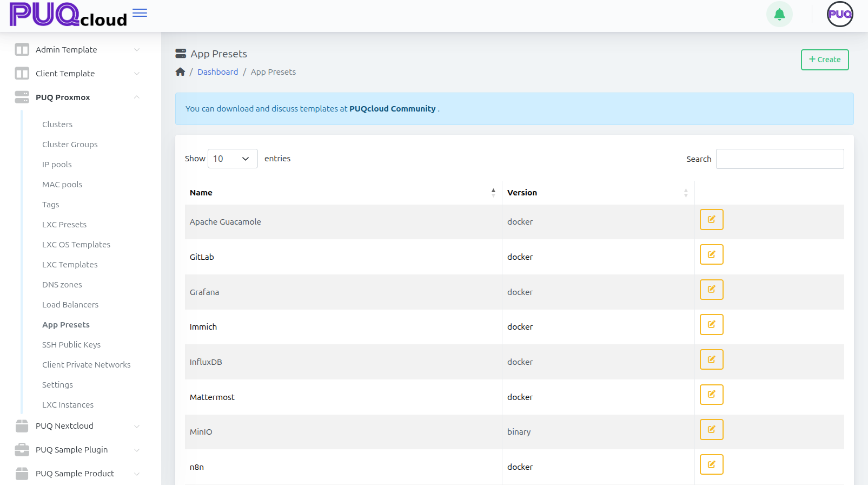Expand the Admin Template menu
868x485 pixels.
(77, 50)
